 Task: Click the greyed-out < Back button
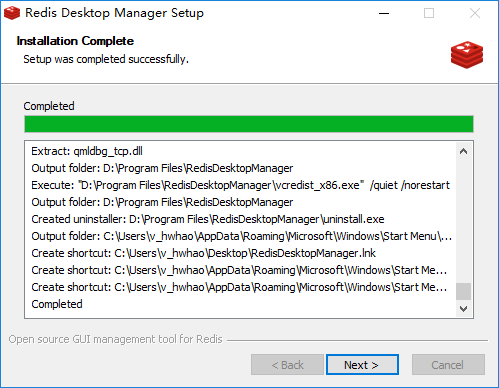[x=287, y=365]
